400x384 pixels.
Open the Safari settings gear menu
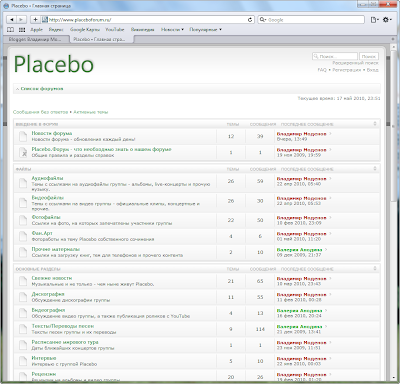[387, 20]
